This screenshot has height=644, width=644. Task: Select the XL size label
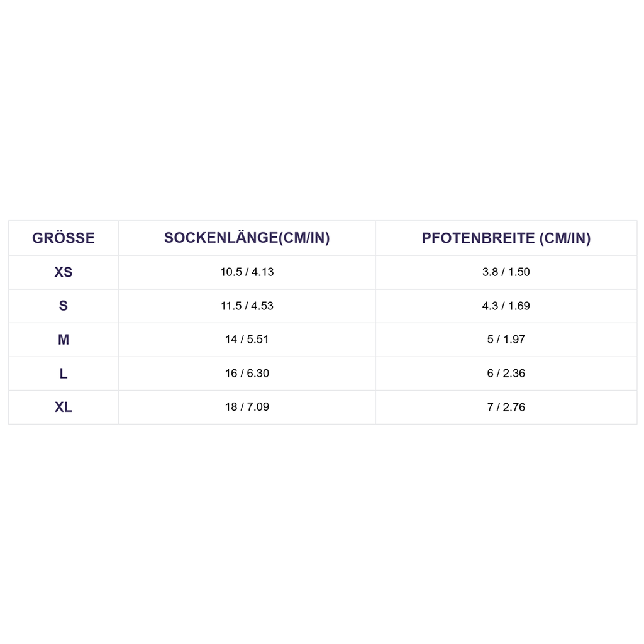(64, 408)
